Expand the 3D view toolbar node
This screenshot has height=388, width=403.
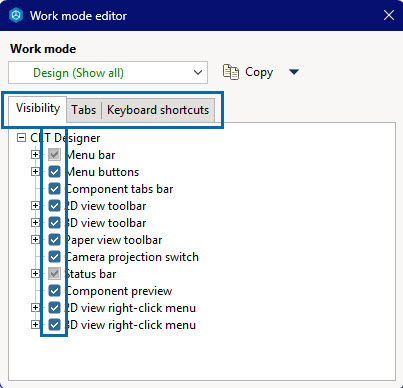[35, 223]
